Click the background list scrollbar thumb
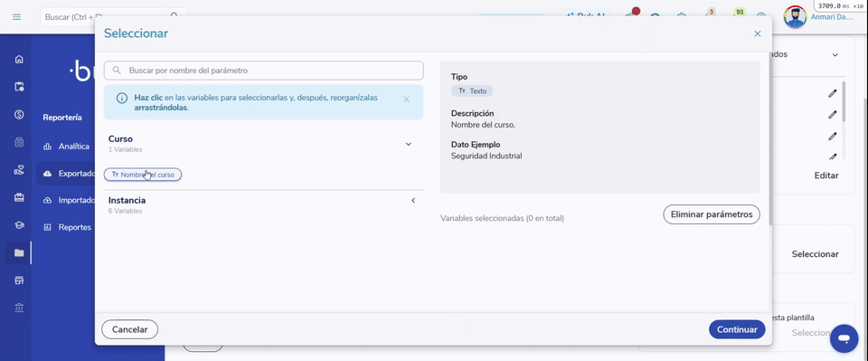Viewport: 868px width, 361px height. tap(844, 102)
